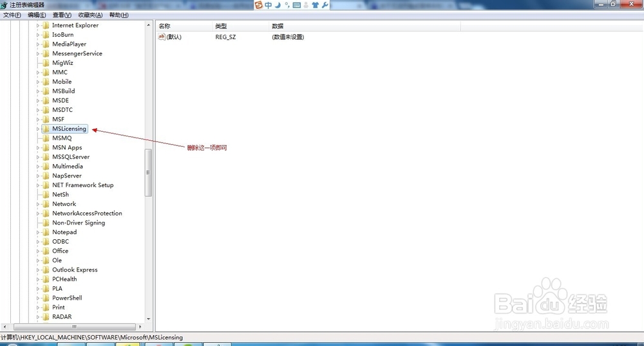Select the NetworkAccessProtection registry key
This screenshot has height=346, width=644.
click(x=87, y=213)
